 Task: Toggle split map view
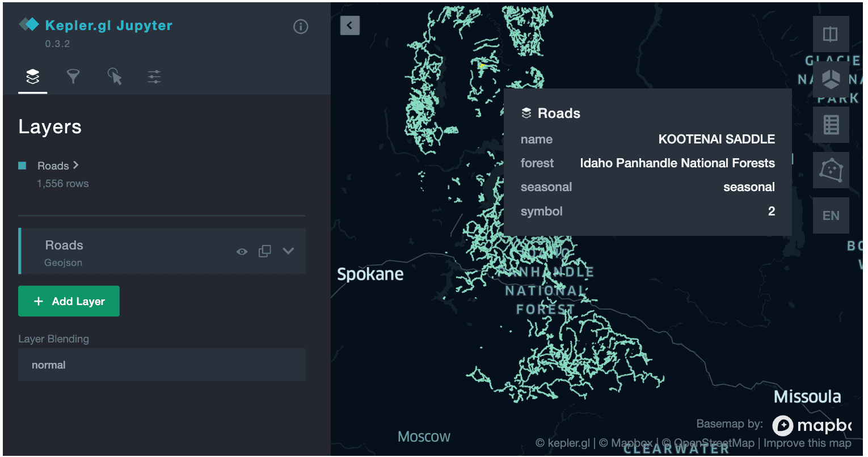831,34
